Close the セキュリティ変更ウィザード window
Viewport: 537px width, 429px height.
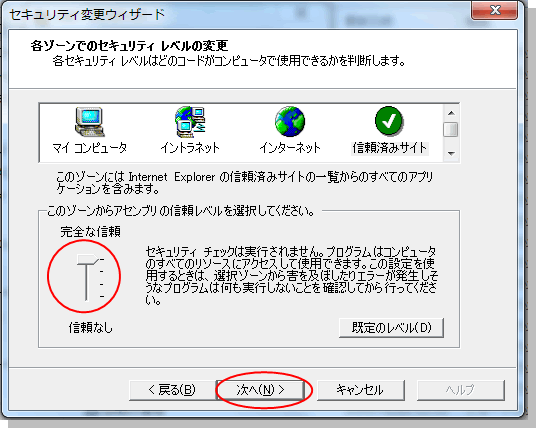click(495, 10)
